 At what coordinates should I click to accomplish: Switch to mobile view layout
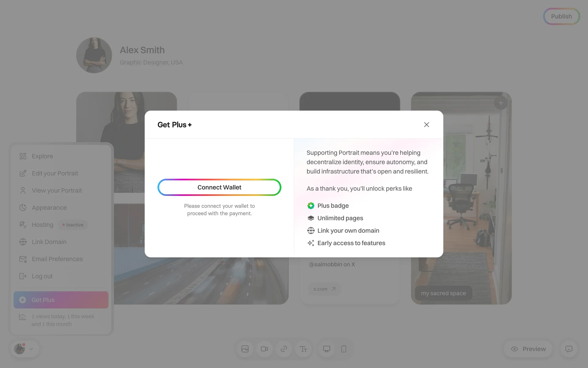click(344, 349)
